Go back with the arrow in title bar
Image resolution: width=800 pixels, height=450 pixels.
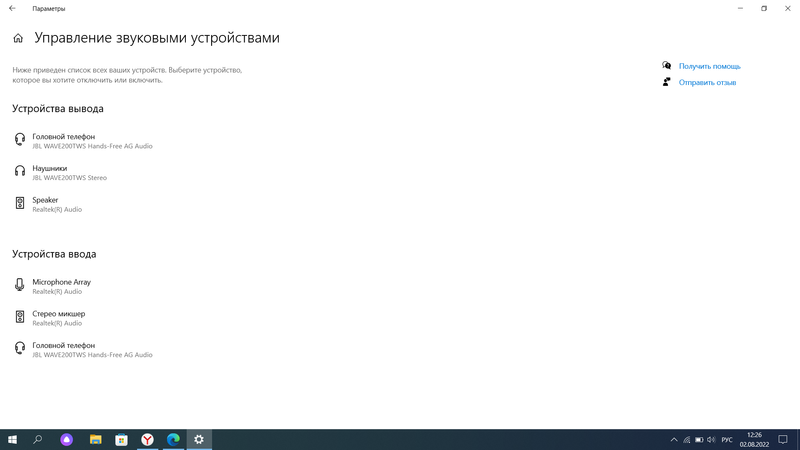click(12, 8)
